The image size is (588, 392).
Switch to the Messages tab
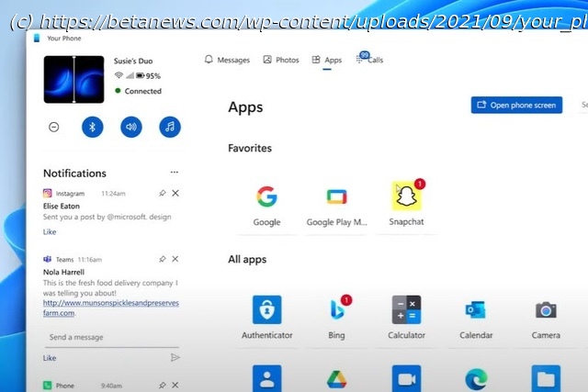tap(226, 60)
